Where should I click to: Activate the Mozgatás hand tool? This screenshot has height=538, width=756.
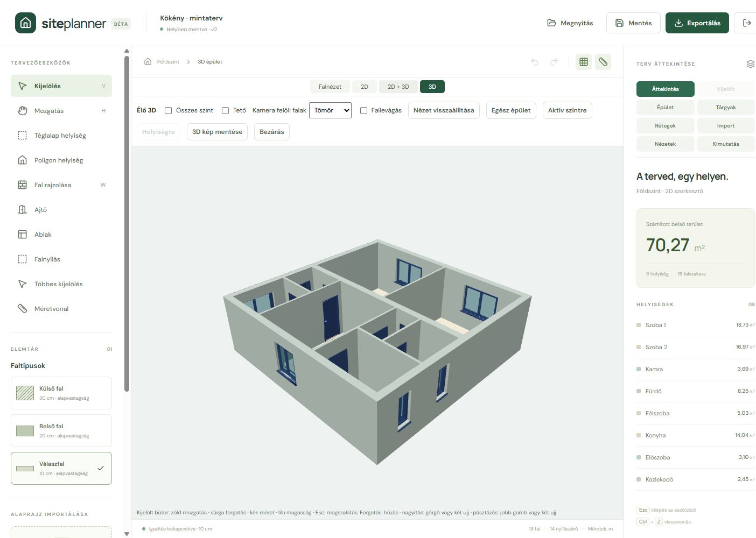click(61, 111)
